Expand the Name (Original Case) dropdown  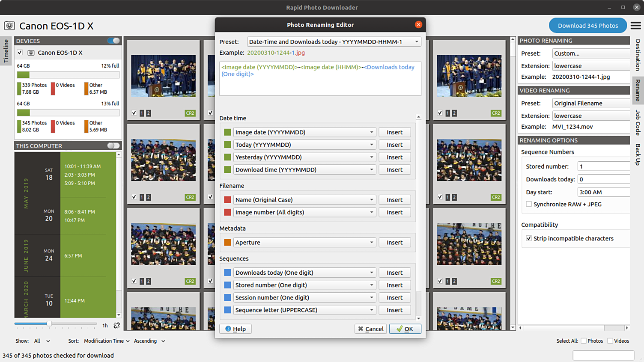pos(304,200)
